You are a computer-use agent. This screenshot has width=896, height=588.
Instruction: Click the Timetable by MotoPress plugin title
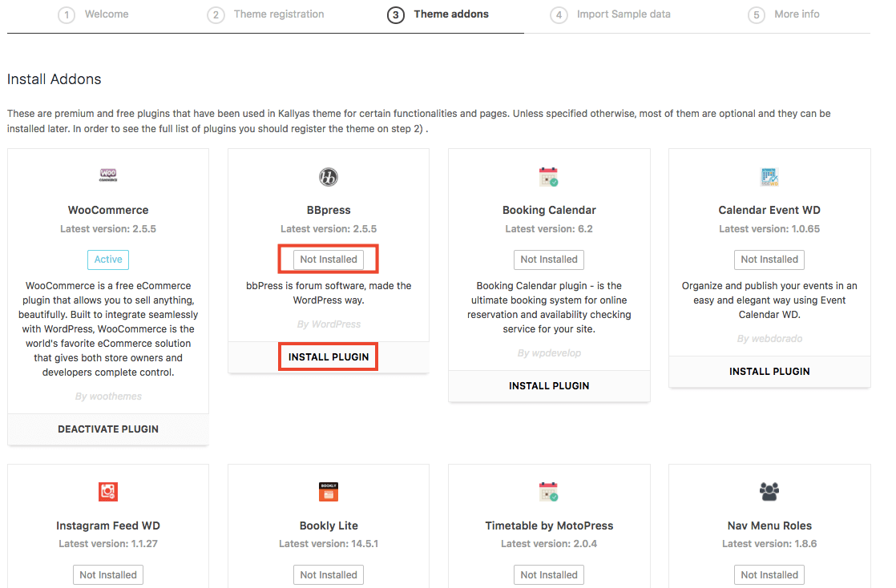[549, 526]
